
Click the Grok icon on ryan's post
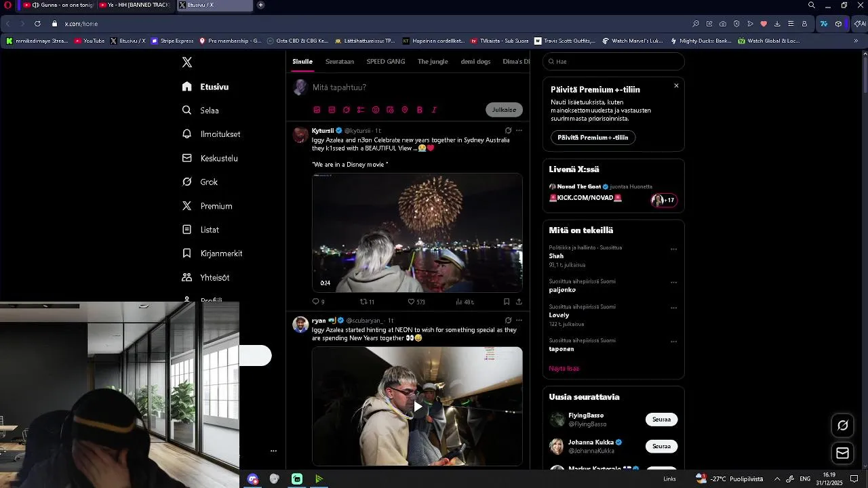click(x=508, y=320)
